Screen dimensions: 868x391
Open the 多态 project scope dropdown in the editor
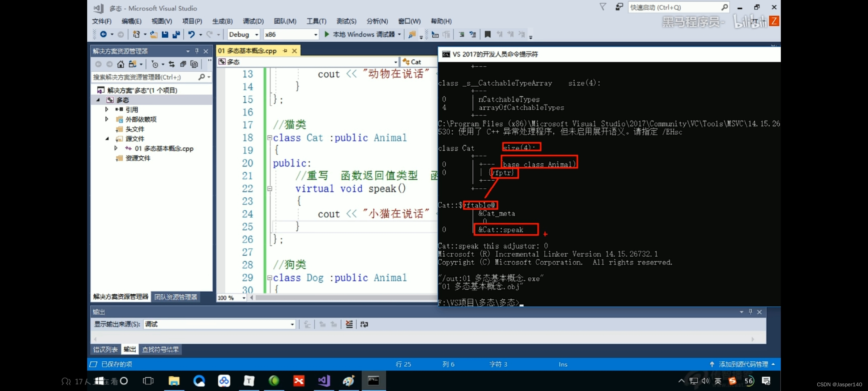coord(308,62)
